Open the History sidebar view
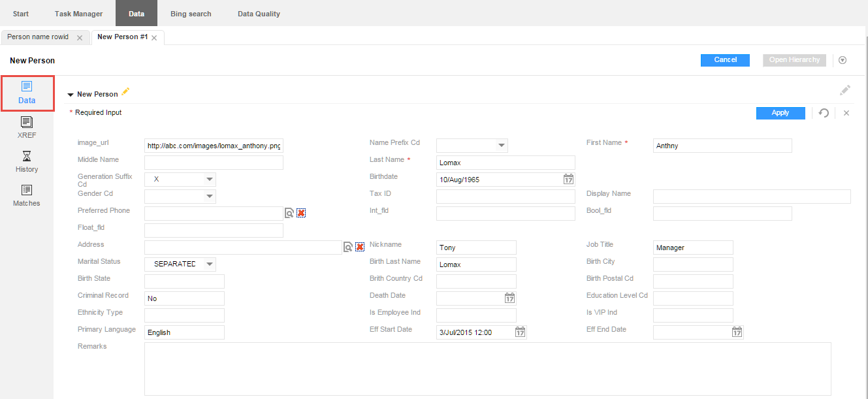 pyautogui.click(x=27, y=161)
